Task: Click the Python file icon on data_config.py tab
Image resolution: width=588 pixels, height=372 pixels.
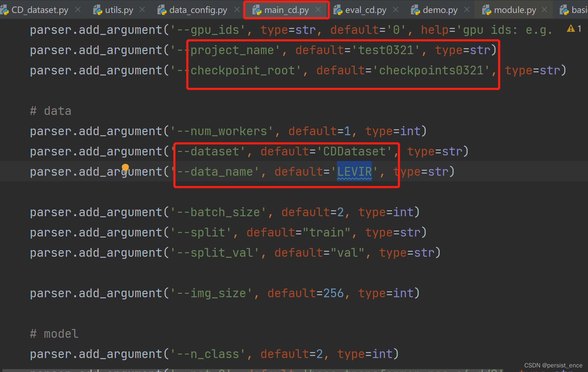Action: pyautogui.click(x=162, y=10)
